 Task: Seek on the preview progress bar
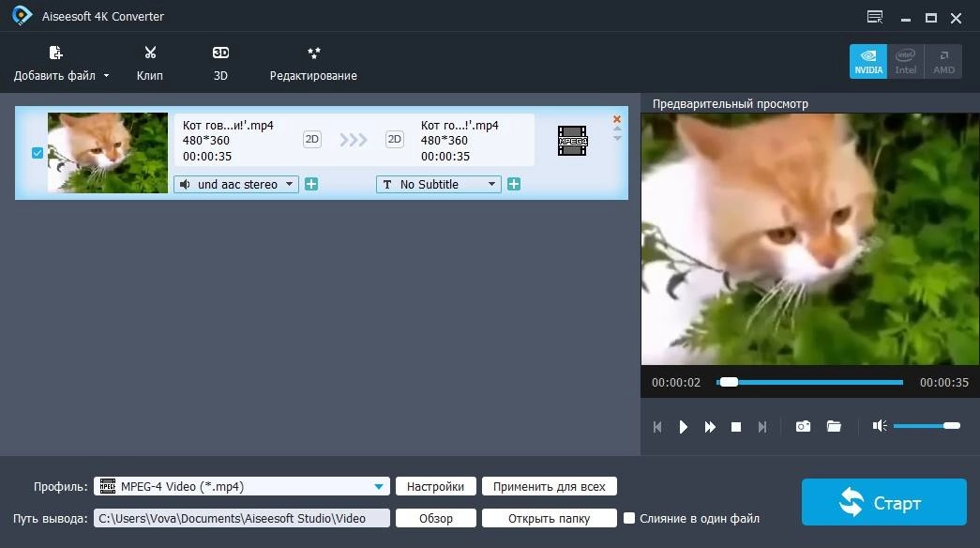(810, 382)
